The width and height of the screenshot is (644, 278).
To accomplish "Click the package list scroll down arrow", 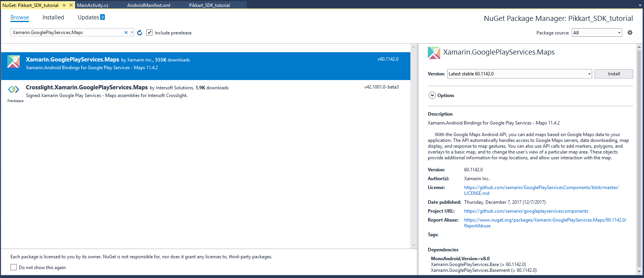I will [x=413, y=245].
